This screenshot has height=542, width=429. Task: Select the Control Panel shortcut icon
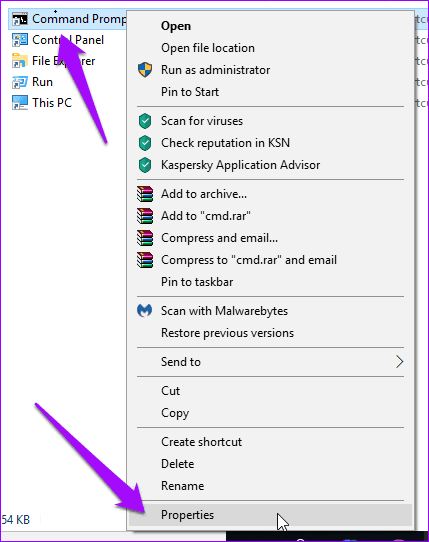tap(19, 40)
